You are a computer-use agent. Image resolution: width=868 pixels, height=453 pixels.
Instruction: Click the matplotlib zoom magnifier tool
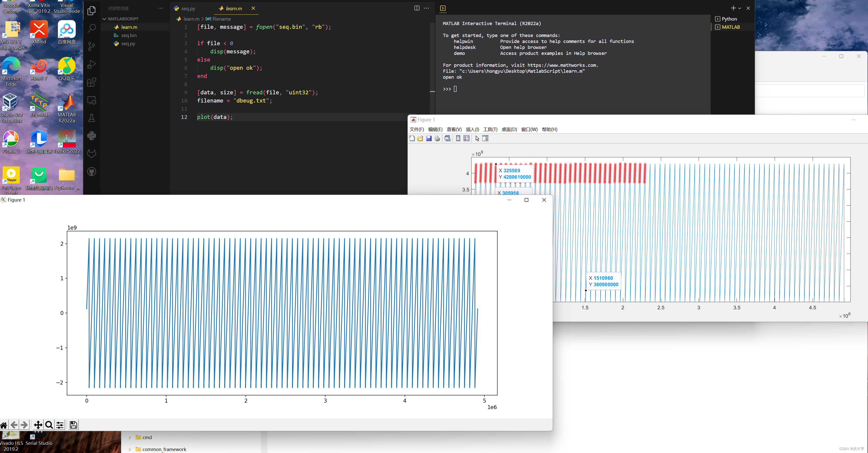49,425
